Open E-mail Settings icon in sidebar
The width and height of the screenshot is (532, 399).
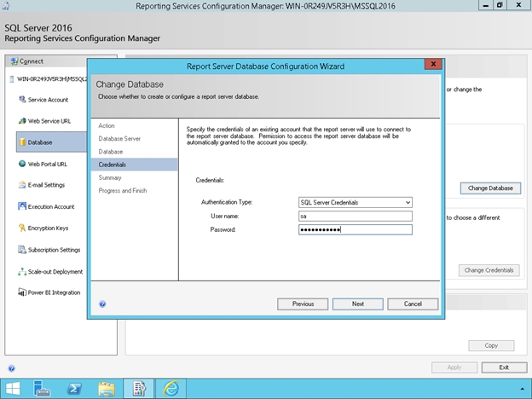(x=21, y=185)
